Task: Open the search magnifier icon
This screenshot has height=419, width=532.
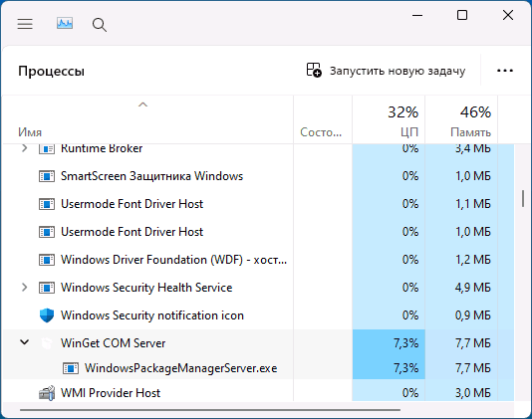Action: coord(99,25)
